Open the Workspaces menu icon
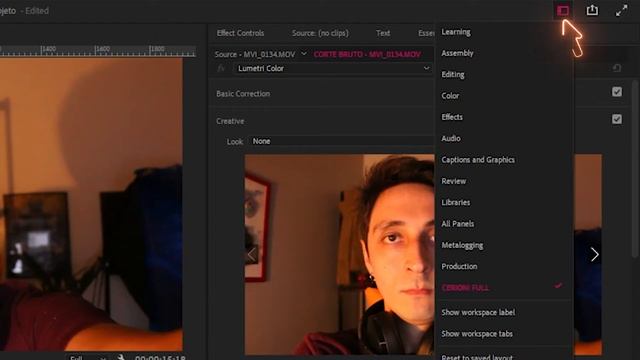This screenshot has height=360, width=640. (x=563, y=11)
